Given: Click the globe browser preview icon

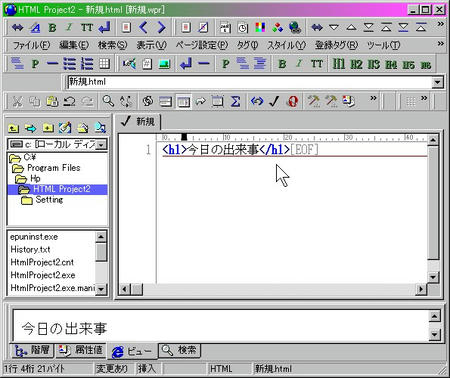Looking at the screenshot, I should pyautogui.click(x=295, y=27).
